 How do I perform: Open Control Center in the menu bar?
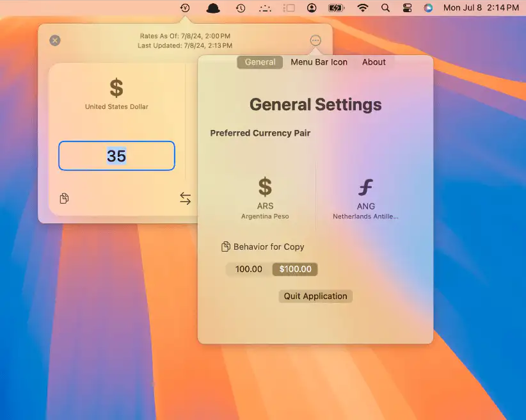(407, 8)
